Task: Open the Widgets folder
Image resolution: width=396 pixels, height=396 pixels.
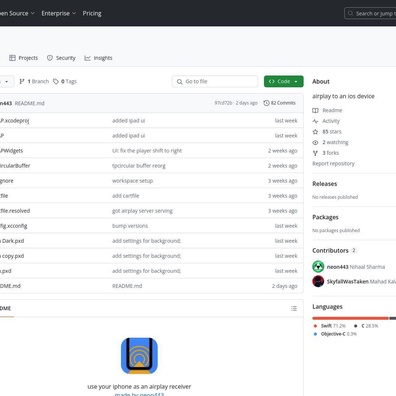Action: (x=12, y=151)
